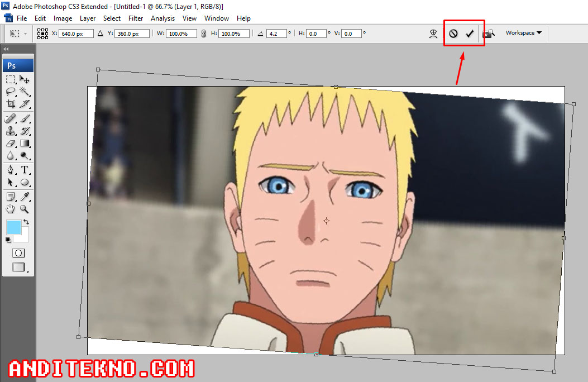Open the Layer menu
Image resolution: width=588 pixels, height=382 pixels.
[88, 18]
